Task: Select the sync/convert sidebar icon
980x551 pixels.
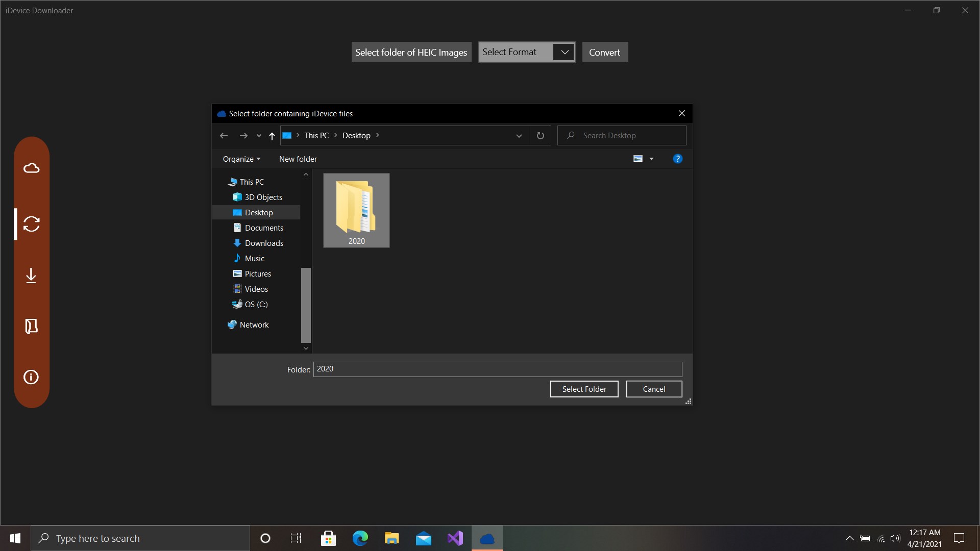Action: tap(31, 224)
